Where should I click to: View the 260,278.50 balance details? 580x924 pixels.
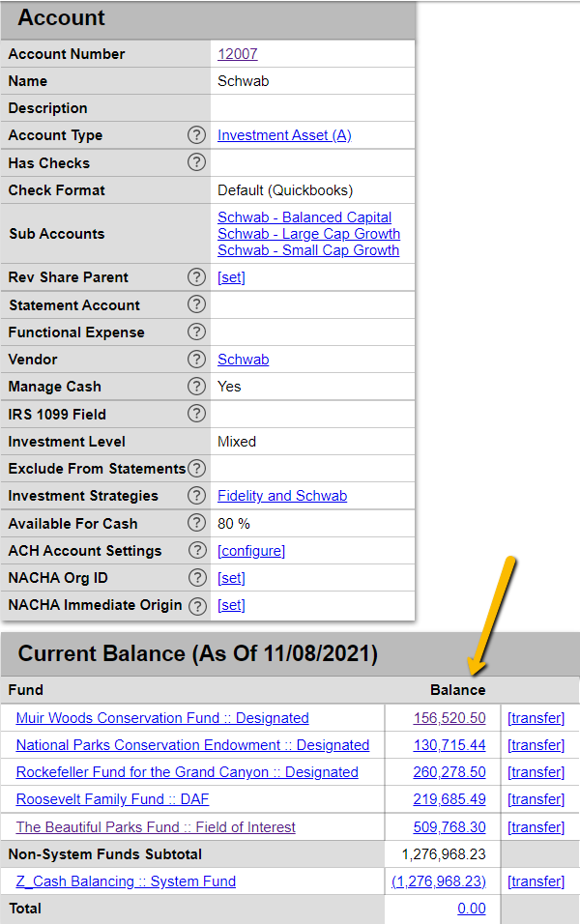tap(449, 772)
